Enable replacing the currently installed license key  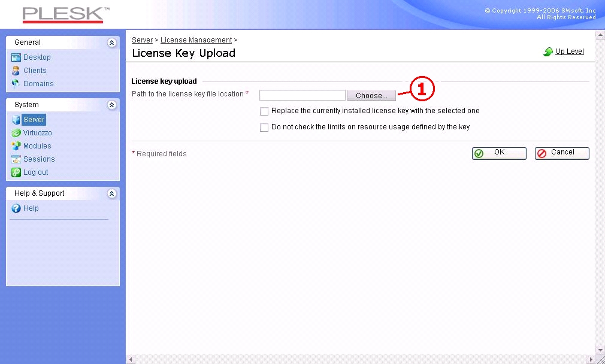click(x=264, y=111)
